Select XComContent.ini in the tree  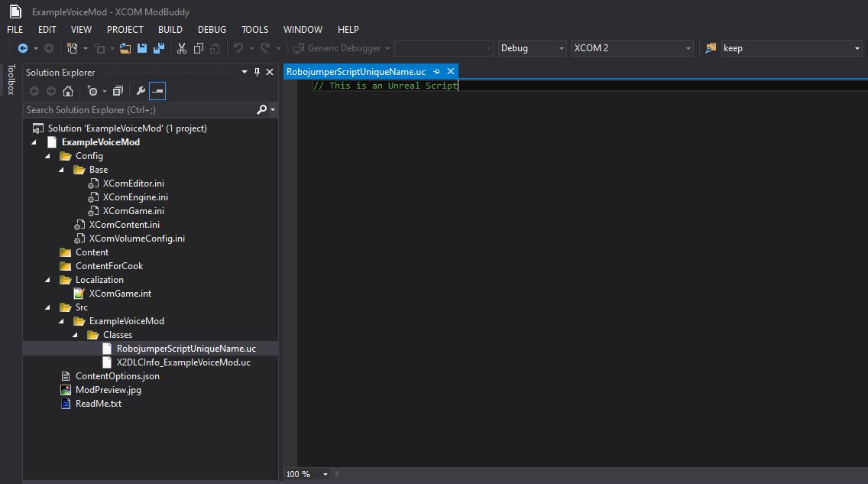click(x=124, y=224)
